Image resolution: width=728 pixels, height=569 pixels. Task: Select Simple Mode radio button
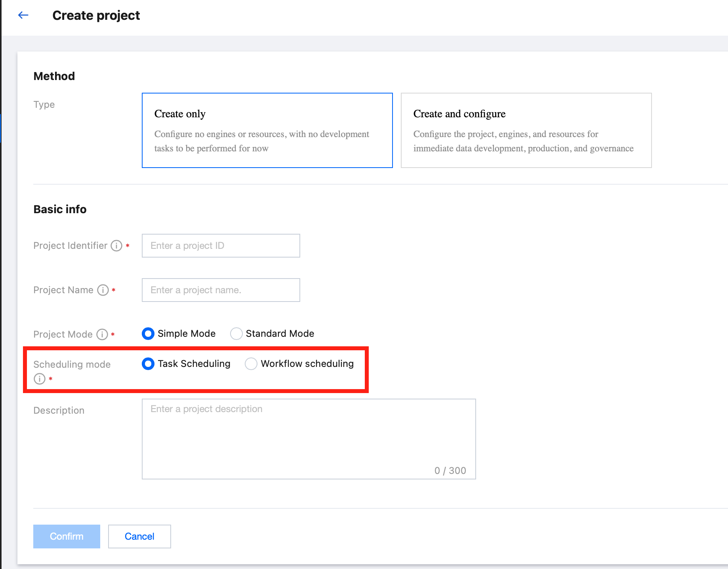148,334
